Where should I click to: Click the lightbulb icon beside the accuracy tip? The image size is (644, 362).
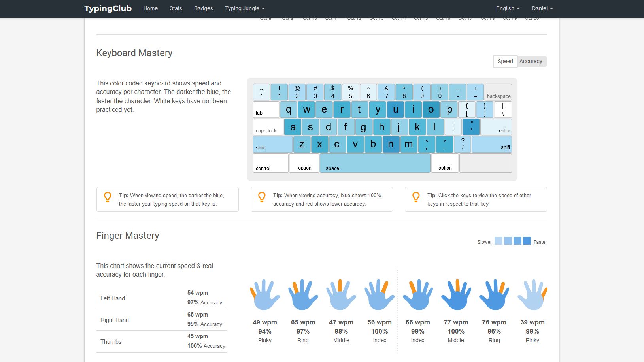tap(262, 197)
